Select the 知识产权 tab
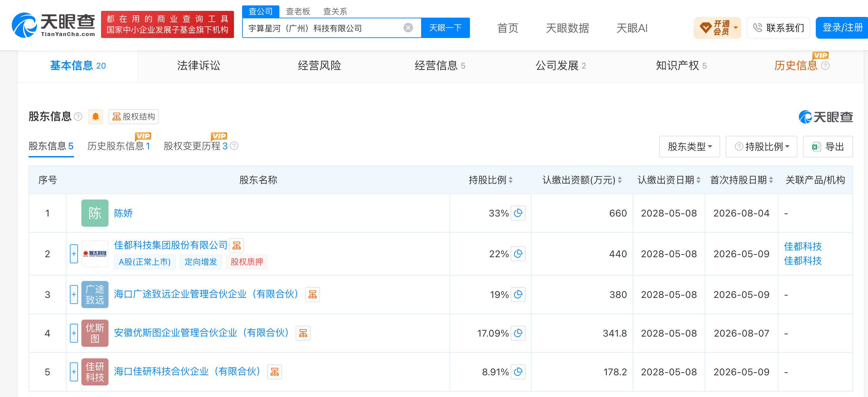 (x=682, y=66)
